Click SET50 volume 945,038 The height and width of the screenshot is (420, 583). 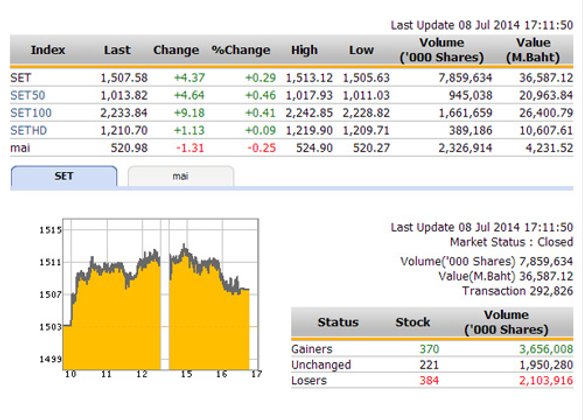click(x=470, y=96)
